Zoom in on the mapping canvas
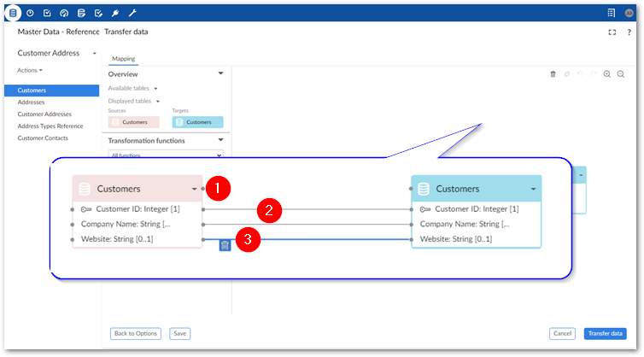The height and width of the screenshot is (357, 644). point(607,74)
